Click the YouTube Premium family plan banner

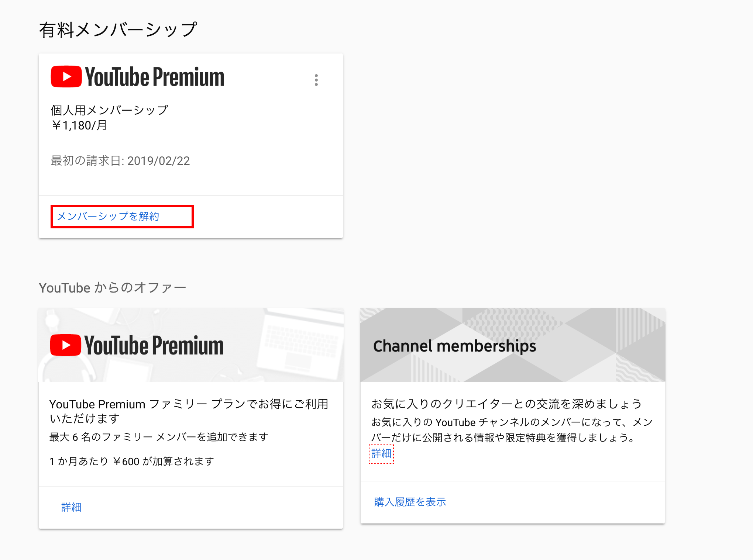pyautogui.click(x=191, y=345)
